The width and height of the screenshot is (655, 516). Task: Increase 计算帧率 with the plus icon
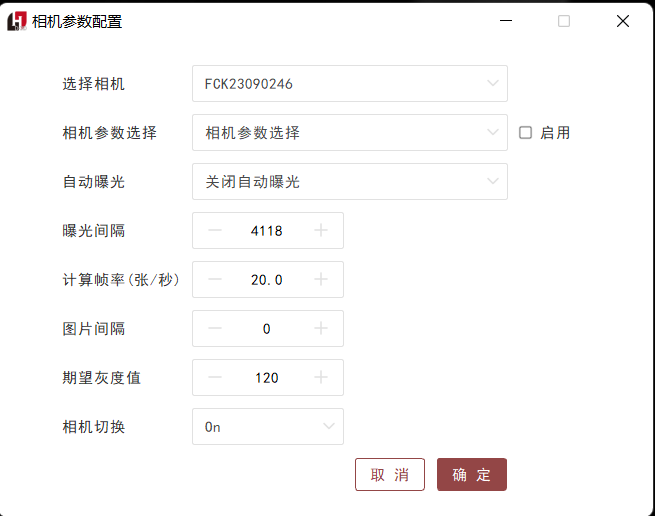click(321, 280)
